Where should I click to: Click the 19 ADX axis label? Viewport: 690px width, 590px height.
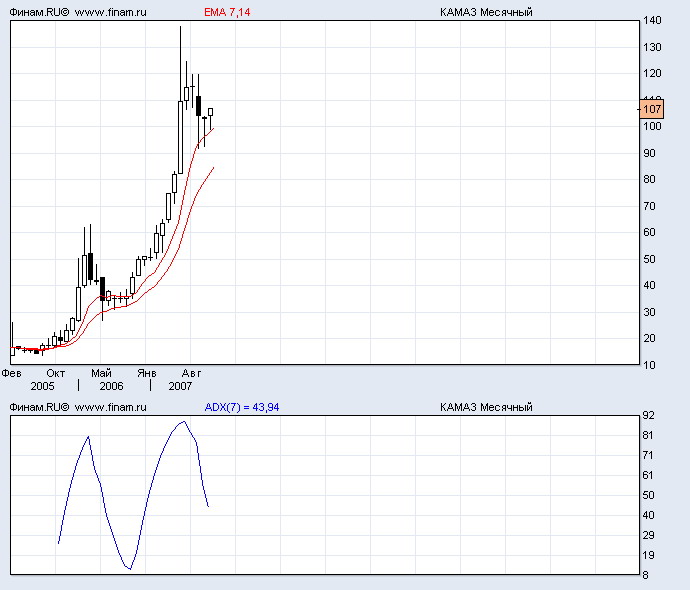[x=649, y=555]
